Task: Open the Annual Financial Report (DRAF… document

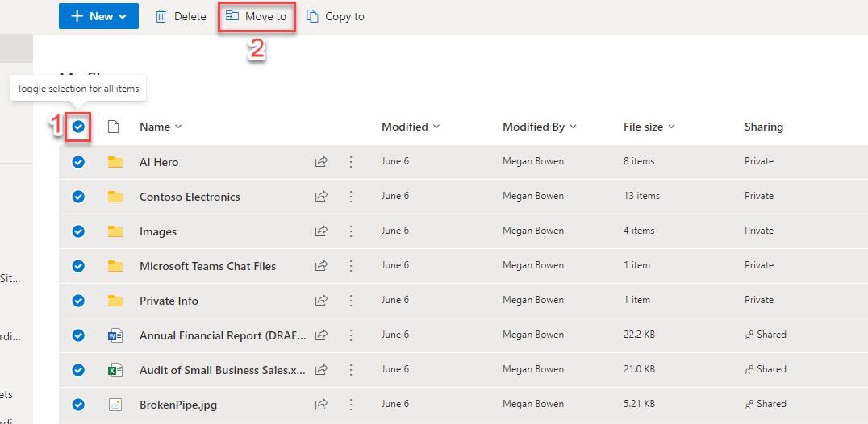Action: (223, 335)
